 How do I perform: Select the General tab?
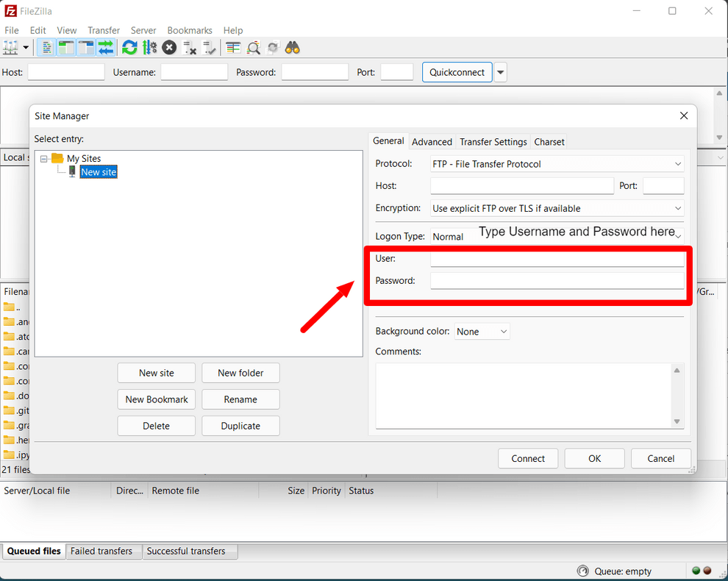pyautogui.click(x=388, y=140)
